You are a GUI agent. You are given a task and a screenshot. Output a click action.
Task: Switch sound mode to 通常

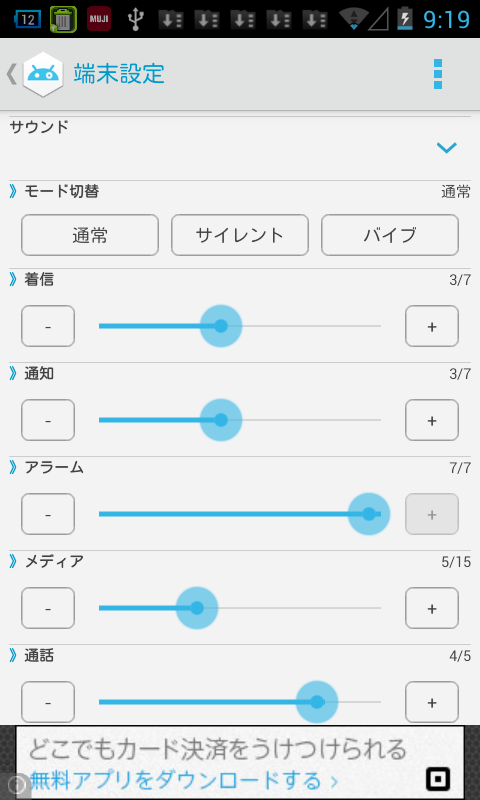90,235
